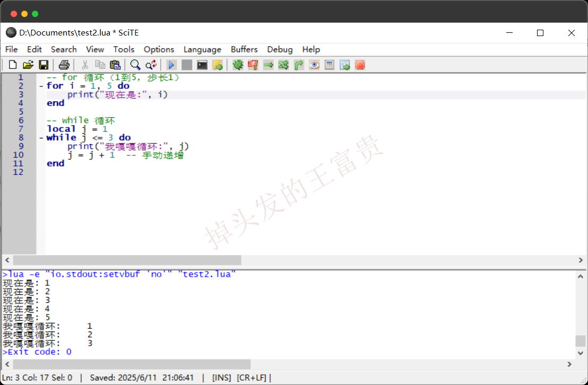This screenshot has height=385, width=588.
Task: Click output line '现在是: 3'
Action: click(x=26, y=300)
